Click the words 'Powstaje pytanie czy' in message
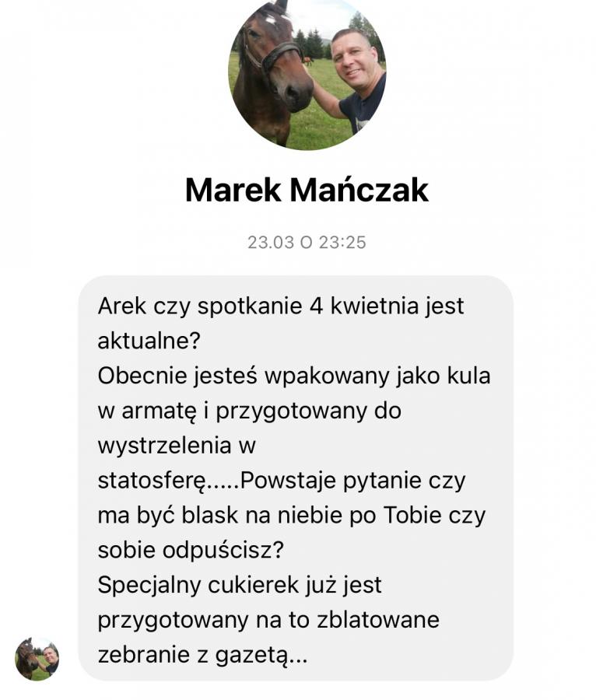The image size is (596, 700). (352, 481)
